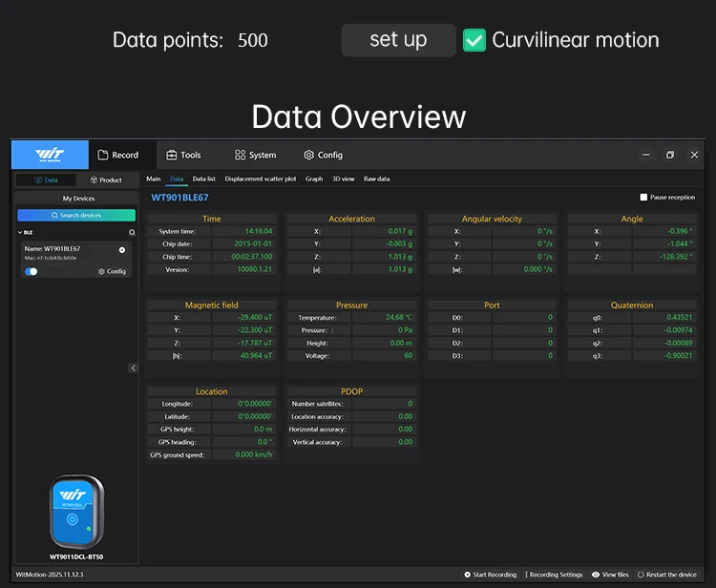Click Quaternion q0 value 0.43521

(679, 317)
